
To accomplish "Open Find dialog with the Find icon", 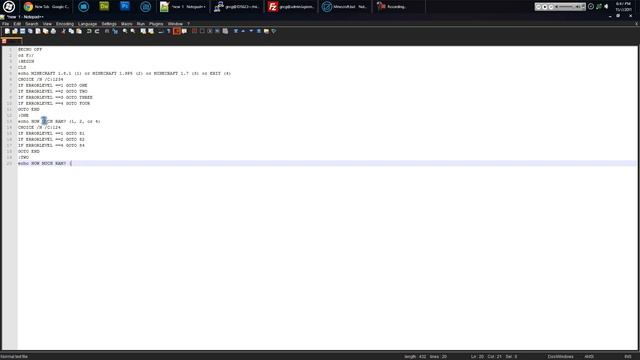I will (x=107, y=31).
